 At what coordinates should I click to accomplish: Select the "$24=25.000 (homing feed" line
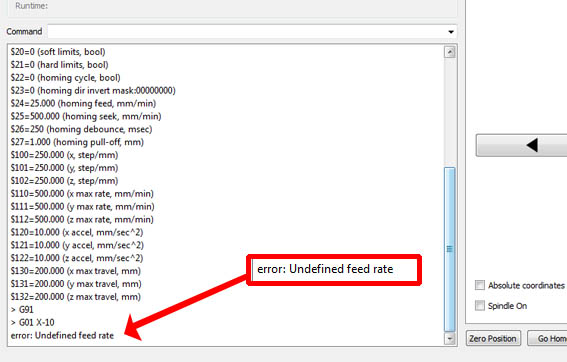[83, 103]
